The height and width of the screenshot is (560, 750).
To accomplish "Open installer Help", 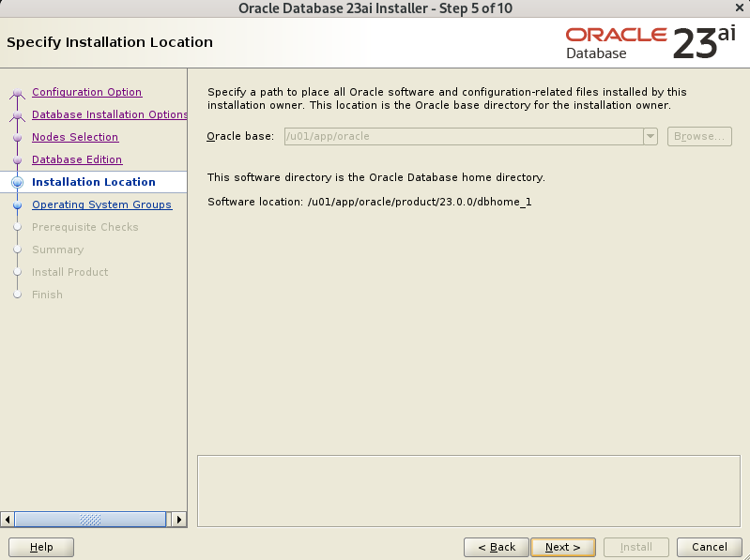I will 41,547.
